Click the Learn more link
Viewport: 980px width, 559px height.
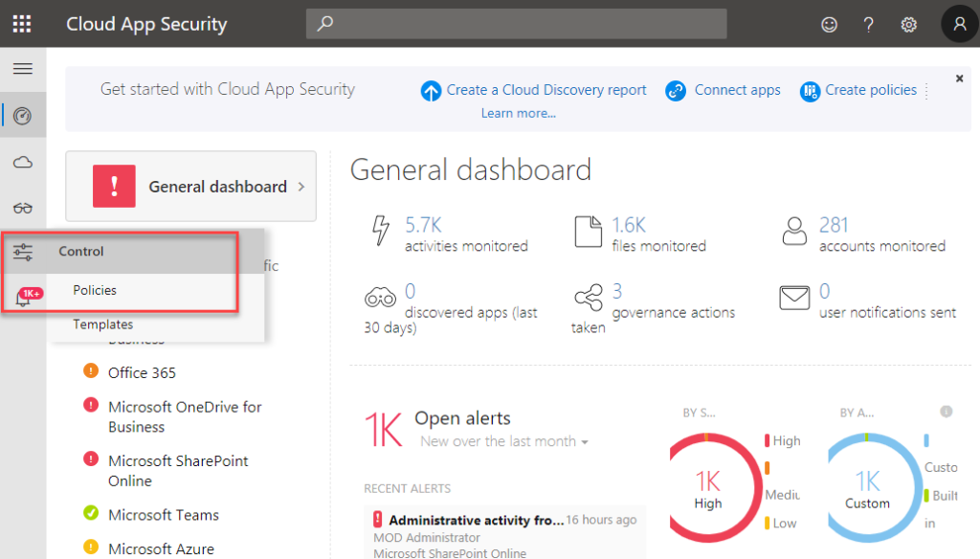[x=518, y=113]
